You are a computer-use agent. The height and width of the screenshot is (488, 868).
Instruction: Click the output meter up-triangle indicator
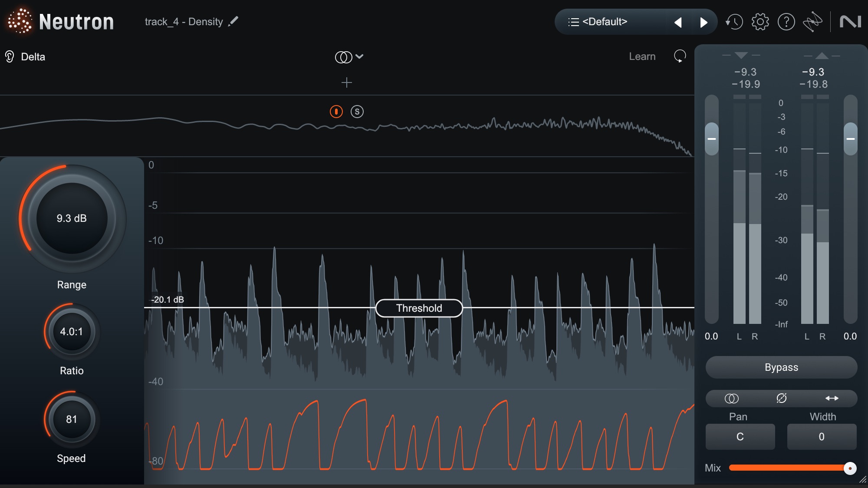pyautogui.click(x=822, y=56)
